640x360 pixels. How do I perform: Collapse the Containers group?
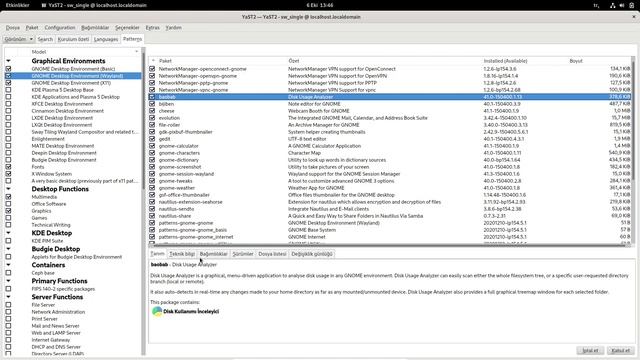8,265
